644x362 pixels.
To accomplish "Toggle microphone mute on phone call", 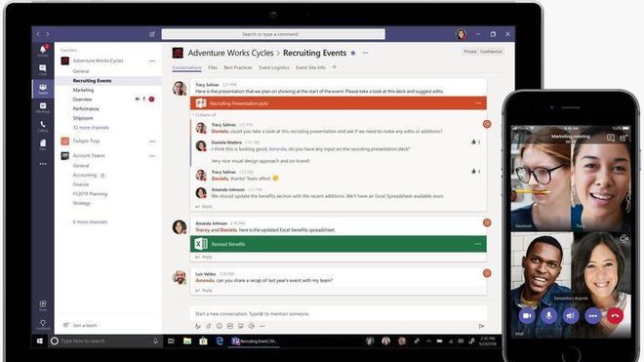I will pos(548,315).
